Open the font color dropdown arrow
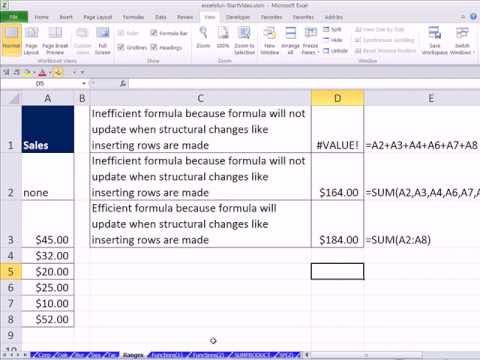Image resolution: width=480 pixels, height=360 pixels. coord(50,72)
